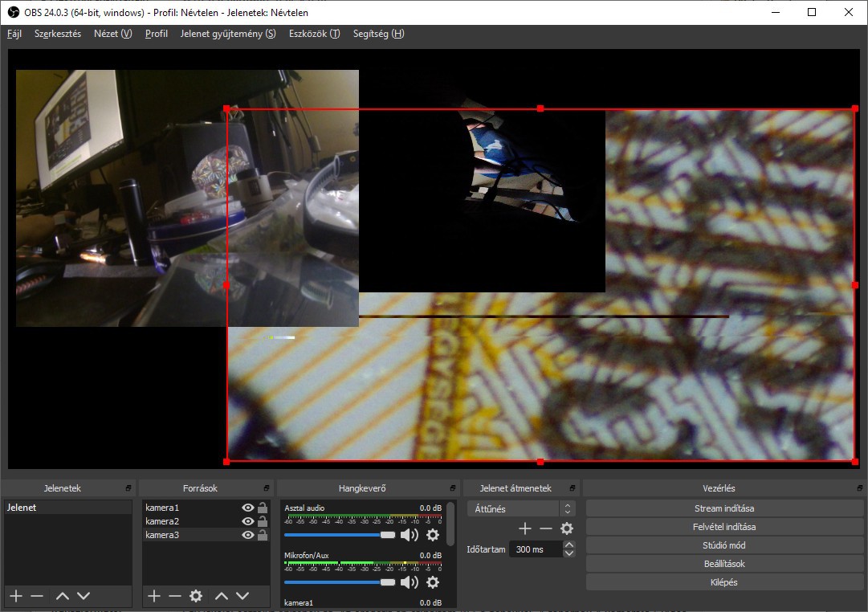Open Mikrofon/Aux settings gear
Image resolution: width=868 pixels, height=612 pixels.
click(433, 582)
